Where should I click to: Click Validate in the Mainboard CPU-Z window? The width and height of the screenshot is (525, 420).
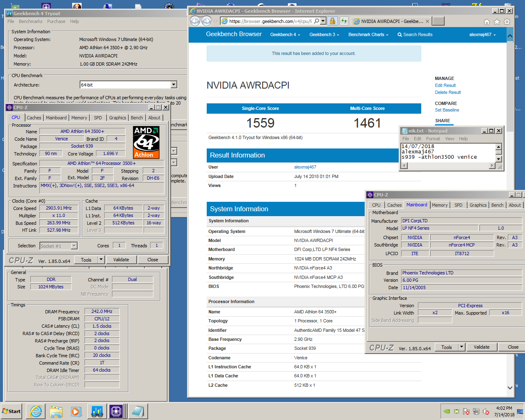click(x=482, y=347)
